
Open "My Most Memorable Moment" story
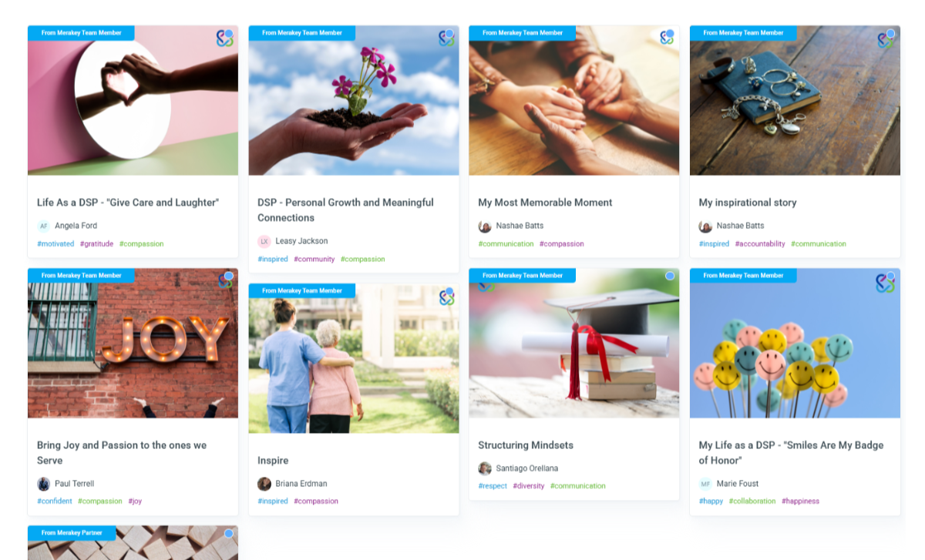click(545, 203)
